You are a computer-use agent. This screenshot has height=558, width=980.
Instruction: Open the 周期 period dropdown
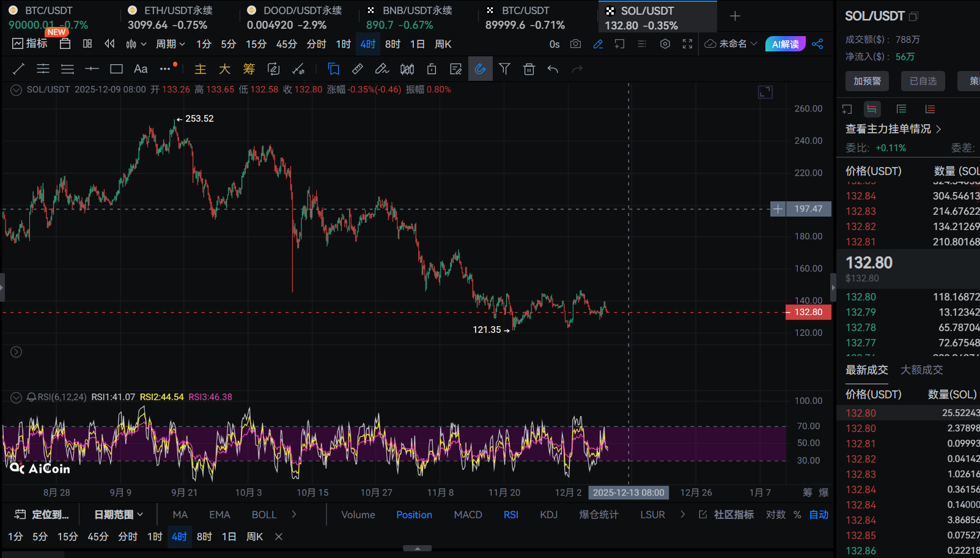point(170,44)
